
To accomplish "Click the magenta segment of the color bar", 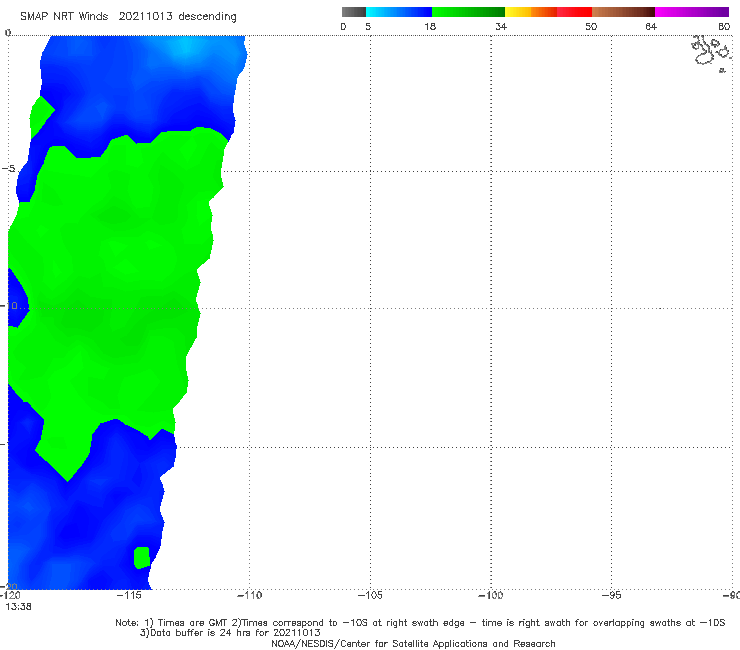I will [692, 12].
